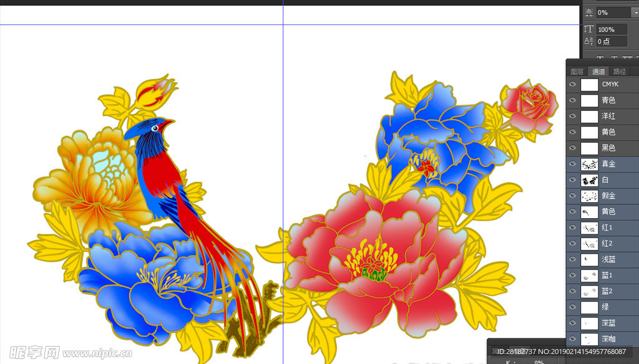Toggle visibility of the 青色 channel
The image size is (639, 364).
[573, 100]
